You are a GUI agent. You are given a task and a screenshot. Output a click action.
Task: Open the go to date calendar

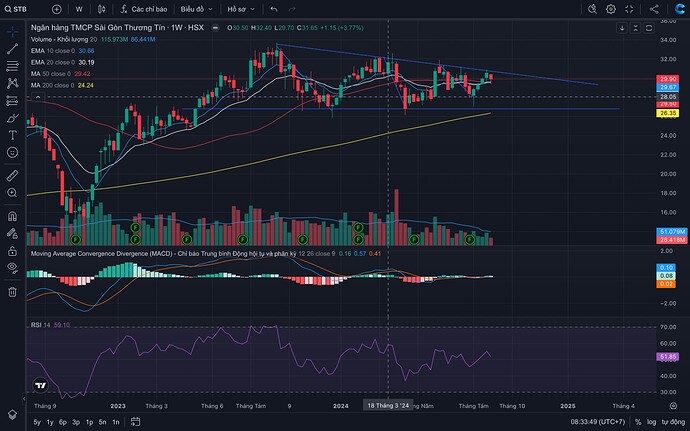pos(136,422)
